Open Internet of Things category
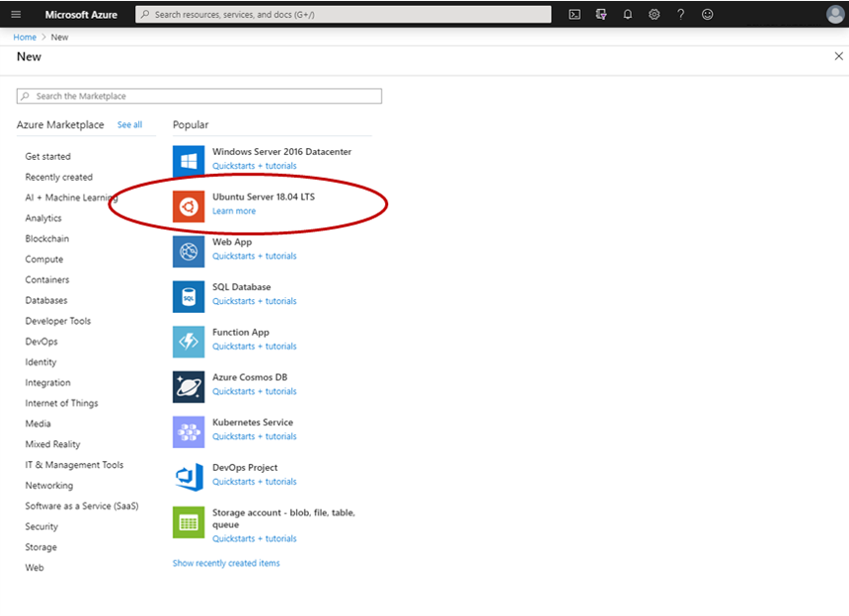The height and width of the screenshot is (616, 849). tap(62, 404)
